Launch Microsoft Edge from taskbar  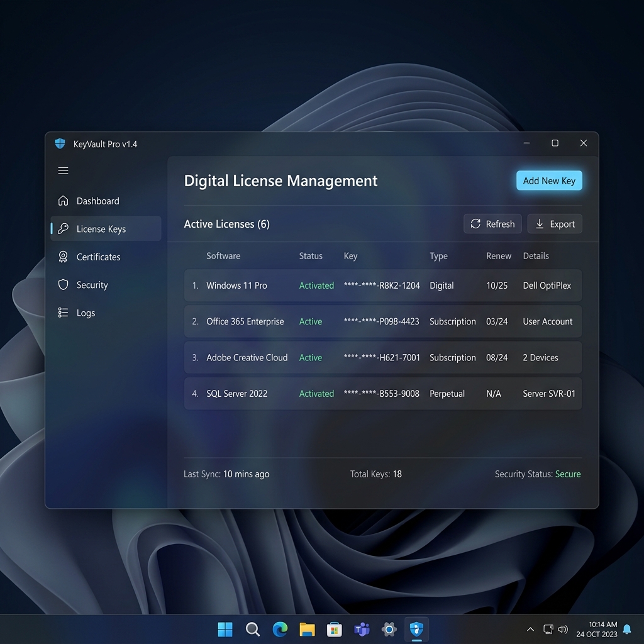pos(280,629)
